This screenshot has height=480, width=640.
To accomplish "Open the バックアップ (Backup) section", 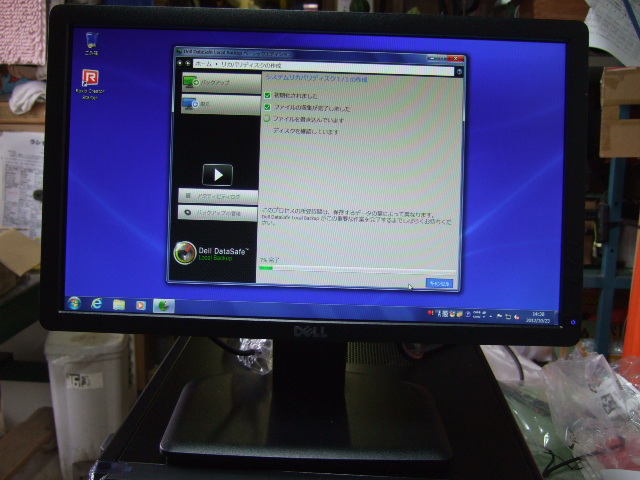I will click(221, 82).
